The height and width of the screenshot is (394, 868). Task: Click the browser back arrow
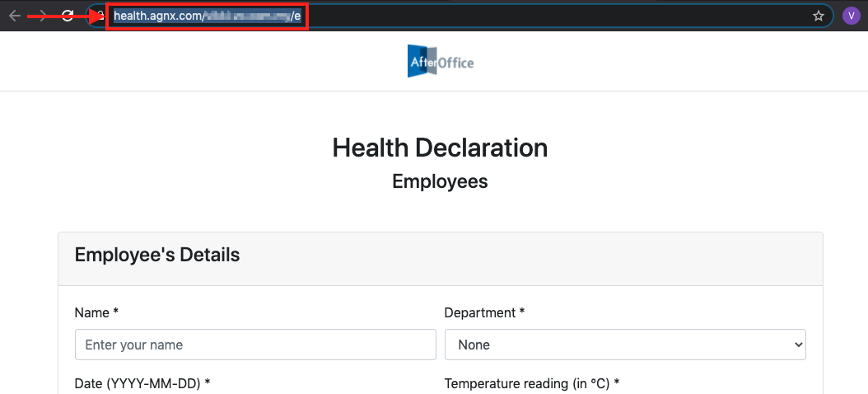15,16
